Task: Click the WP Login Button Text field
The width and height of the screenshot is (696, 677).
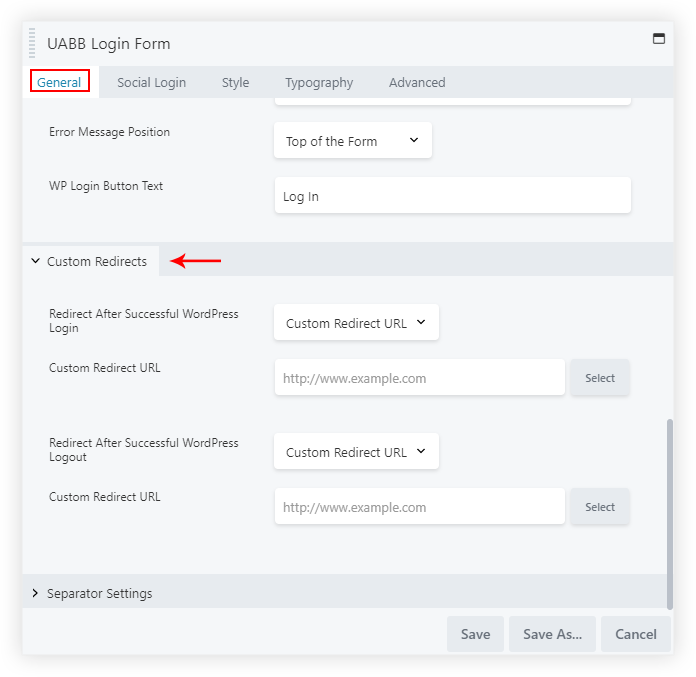Action: (x=452, y=196)
